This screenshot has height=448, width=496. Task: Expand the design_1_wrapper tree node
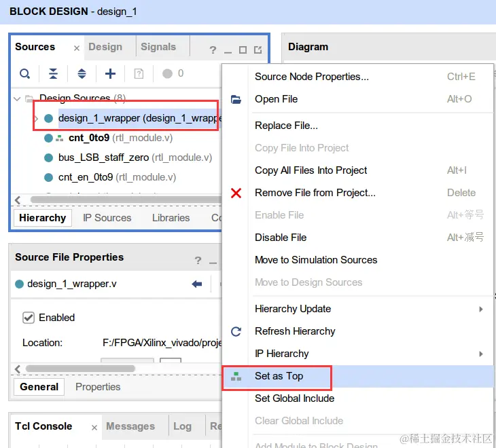(36, 119)
